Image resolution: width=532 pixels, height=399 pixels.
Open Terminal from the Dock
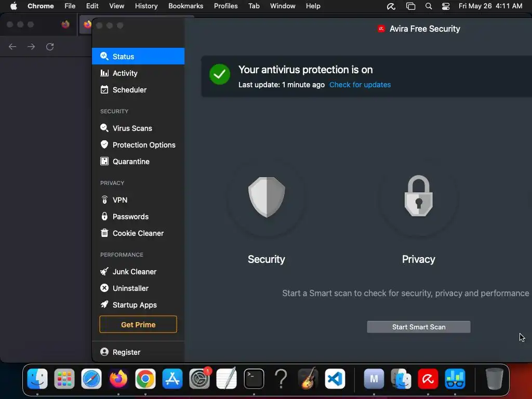(x=254, y=378)
